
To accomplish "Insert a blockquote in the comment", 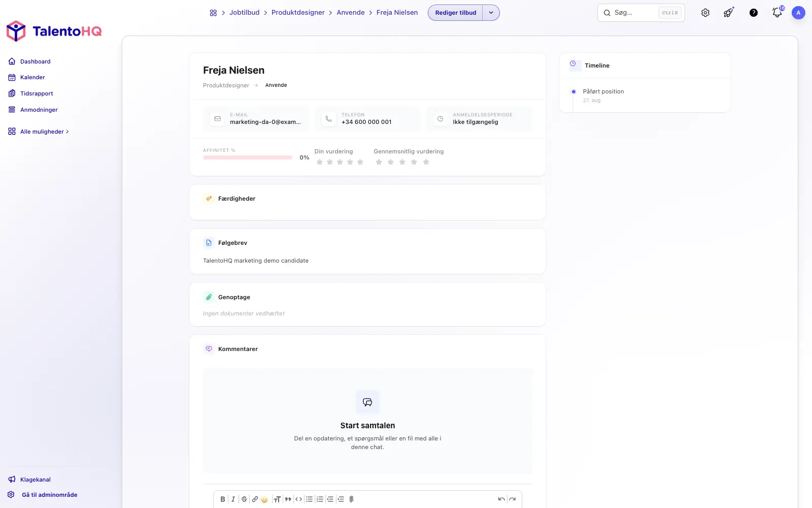I will point(288,499).
